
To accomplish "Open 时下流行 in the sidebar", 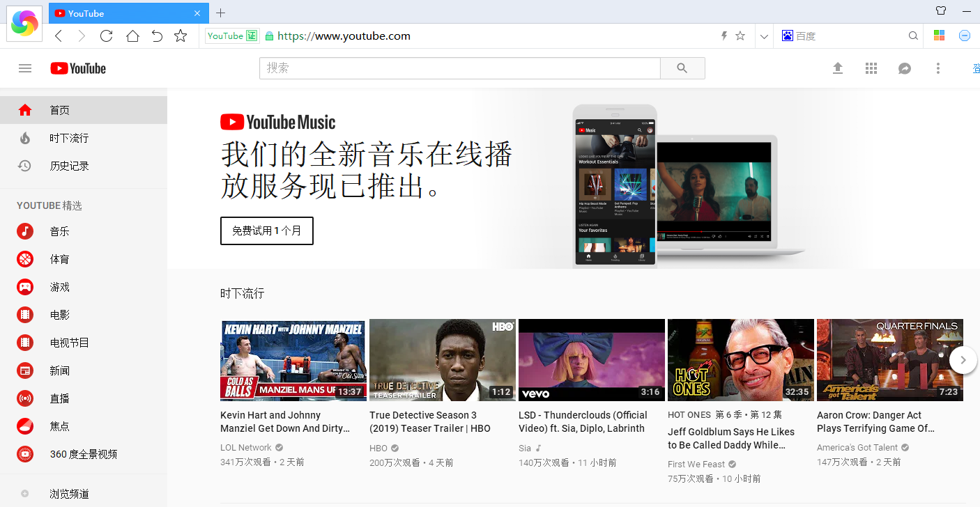I will point(84,138).
